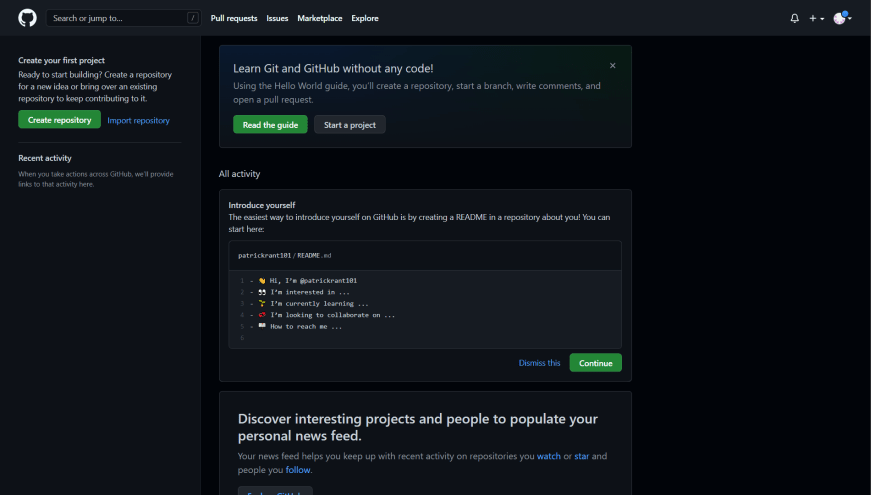Follow the Import repository link
The height and width of the screenshot is (495, 871).
(x=138, y=121)
